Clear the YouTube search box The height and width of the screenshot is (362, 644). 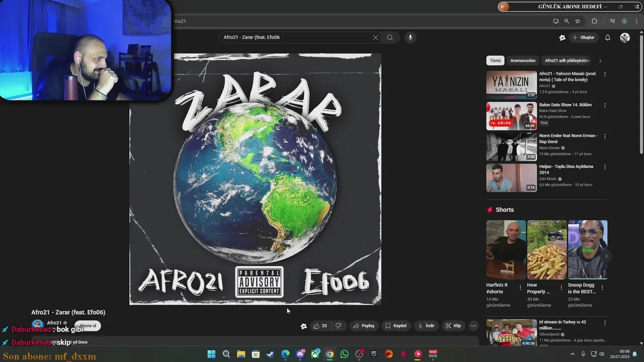(x=375, y=37)
